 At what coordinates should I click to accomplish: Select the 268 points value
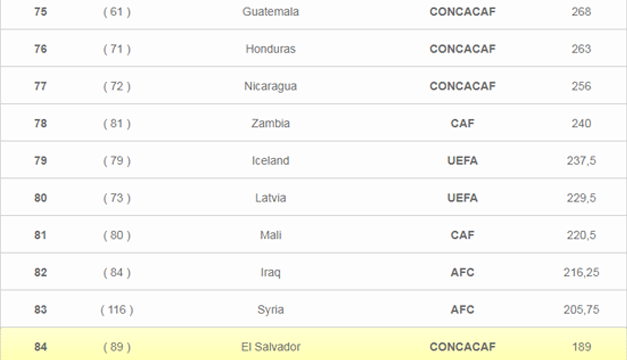(581, 12)
